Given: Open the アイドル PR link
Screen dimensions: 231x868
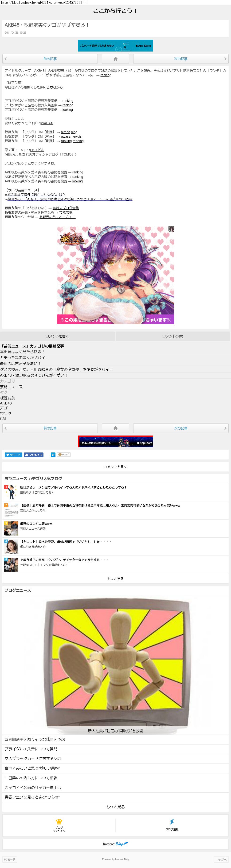Looking at the screenshot, I should tap(37, 150).
